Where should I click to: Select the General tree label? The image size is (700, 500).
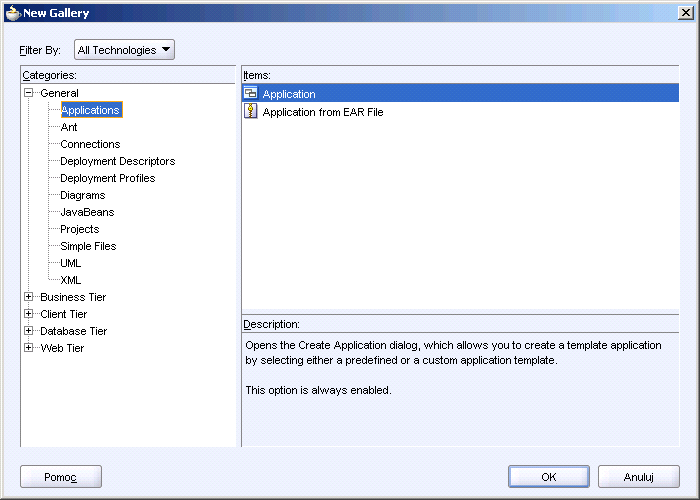59,93
